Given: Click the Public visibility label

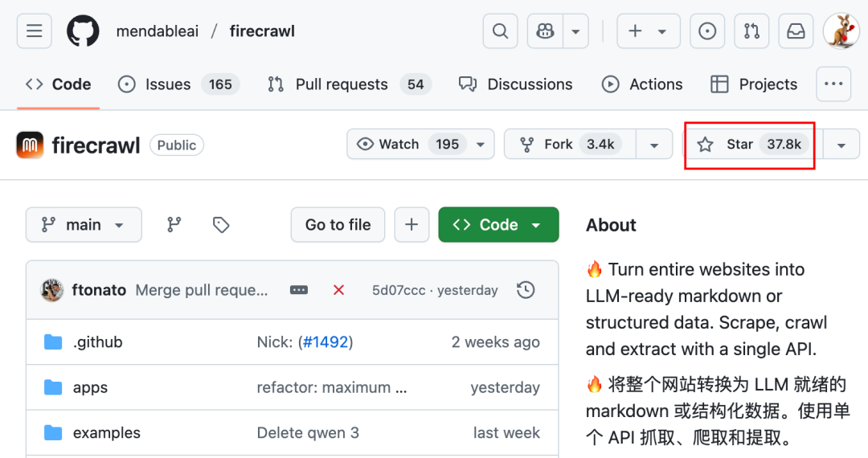Looking at the screenshot, I should click(177, 145).
